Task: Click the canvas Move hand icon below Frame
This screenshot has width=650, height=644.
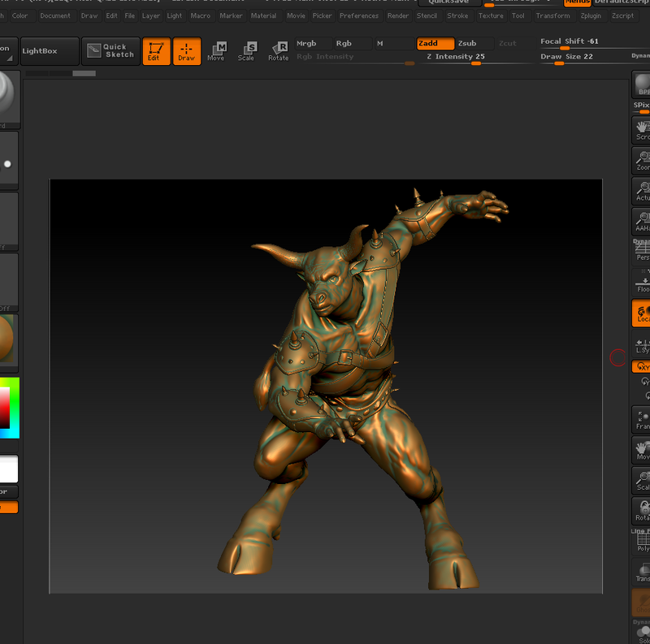Action: [x=641, y=450]
